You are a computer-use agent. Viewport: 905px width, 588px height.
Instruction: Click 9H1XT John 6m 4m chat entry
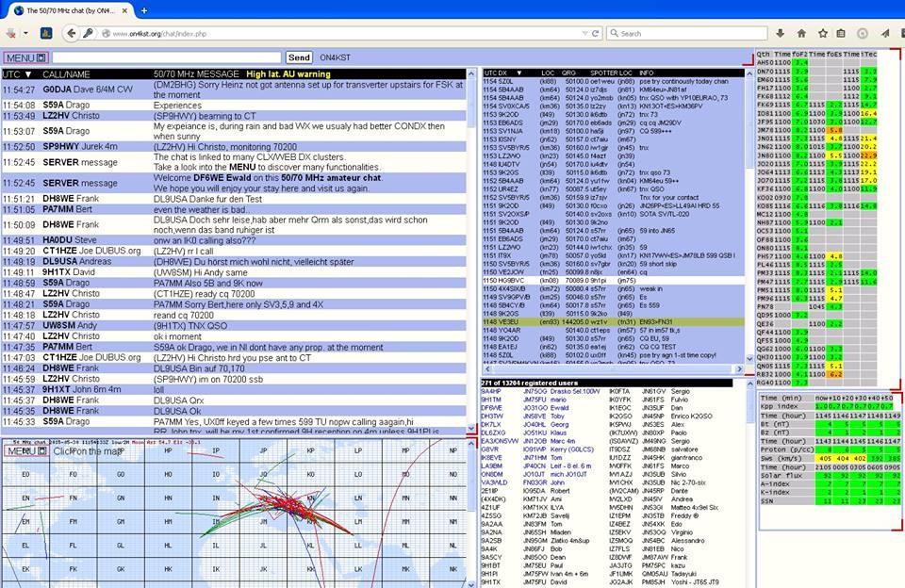click(x=81, y=389)
